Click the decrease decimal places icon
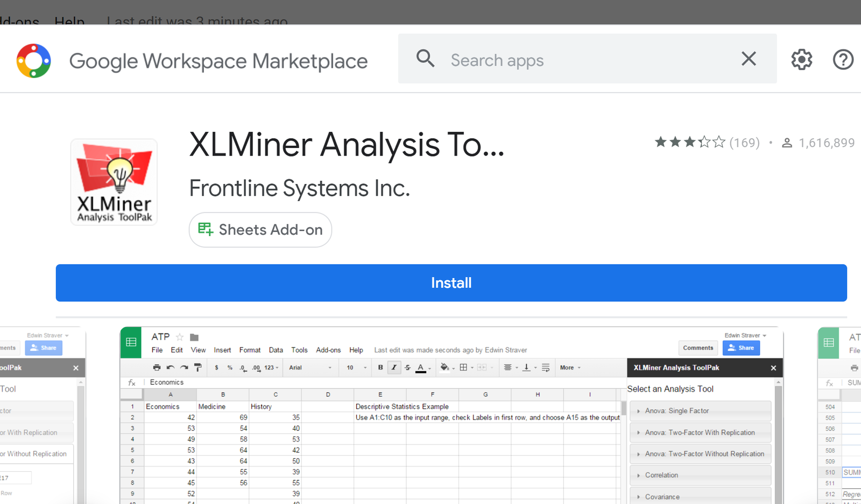 point(243,368)
